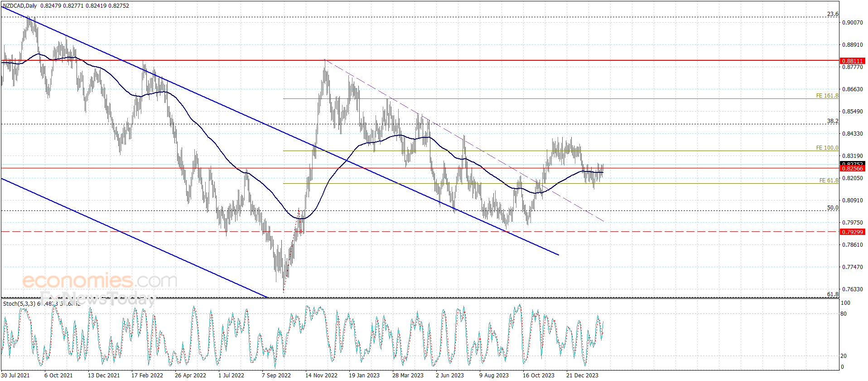Click the FE 100.0 expansion label

click(827, 148)
